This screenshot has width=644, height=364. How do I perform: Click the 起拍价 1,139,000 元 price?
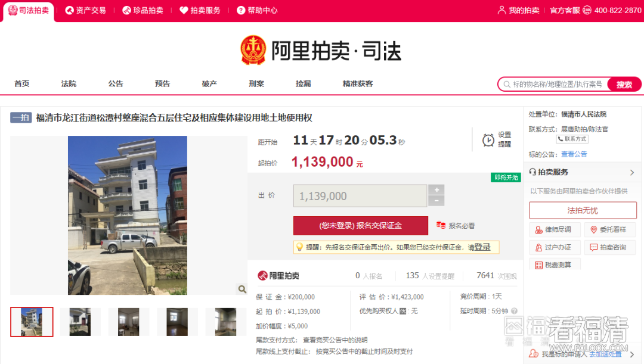coord(327,162)
